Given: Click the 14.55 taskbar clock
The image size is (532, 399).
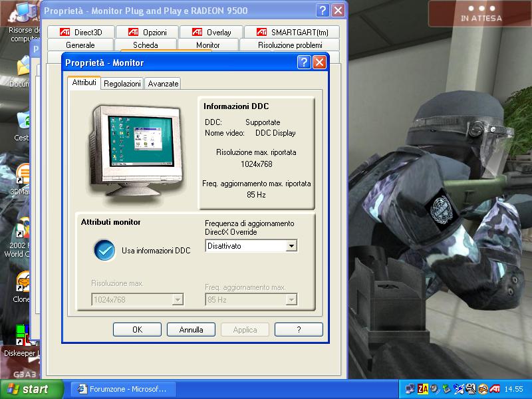Looking at the screenshot, I should point(513,389).
